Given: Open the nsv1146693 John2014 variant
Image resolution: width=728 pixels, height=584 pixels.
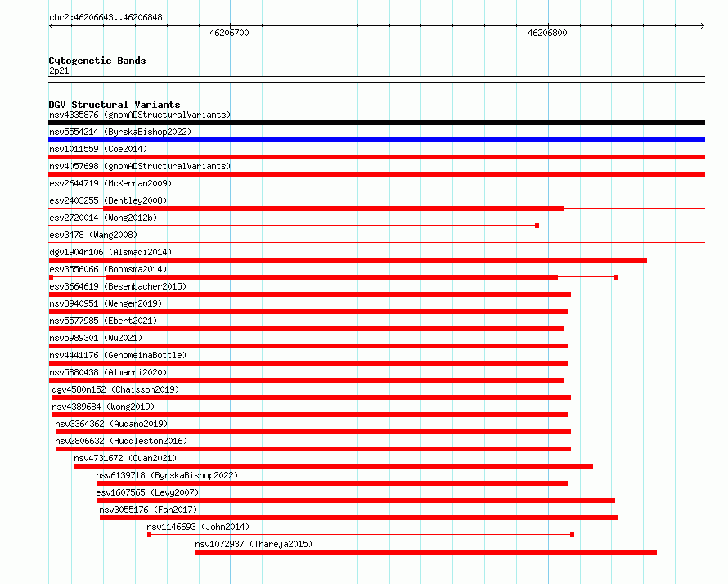Looking at the screenshot, I should 198,527.
